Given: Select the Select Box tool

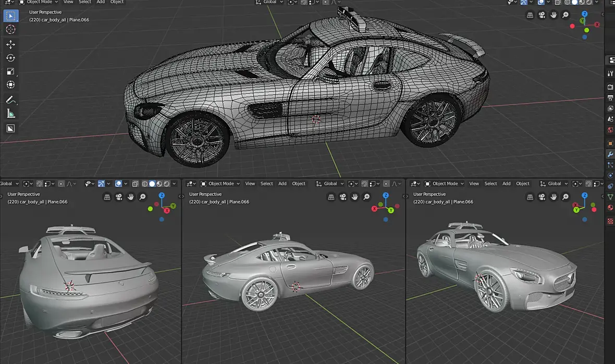Looking at the screenshot, I should pos(10,16).
